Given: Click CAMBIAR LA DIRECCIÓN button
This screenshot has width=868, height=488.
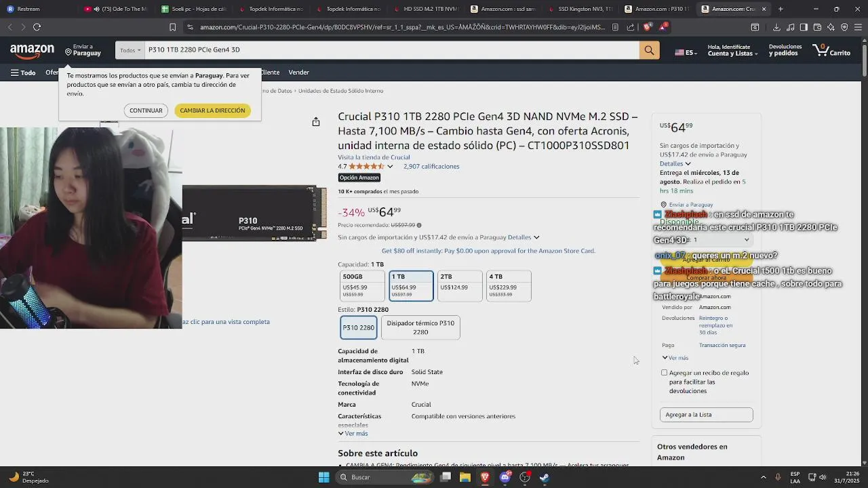Looking at the screenshot, I should 212,110.
